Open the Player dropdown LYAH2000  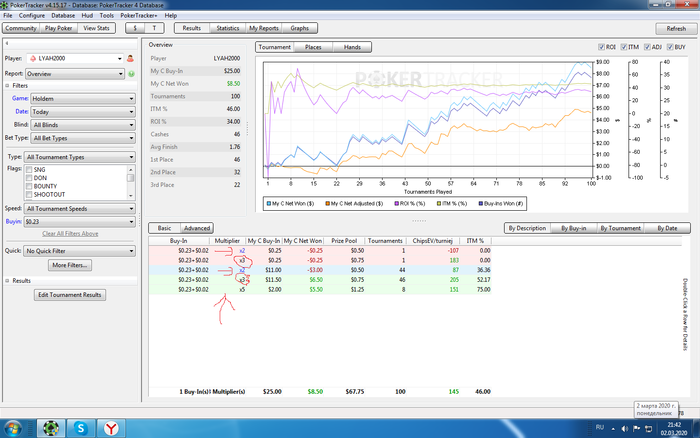tap(75, 58)
